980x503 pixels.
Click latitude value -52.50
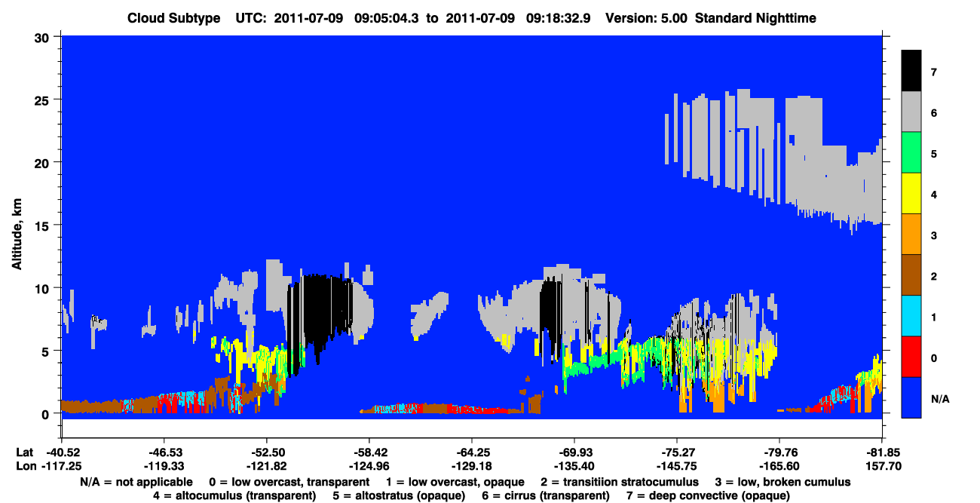coord(267,452)
